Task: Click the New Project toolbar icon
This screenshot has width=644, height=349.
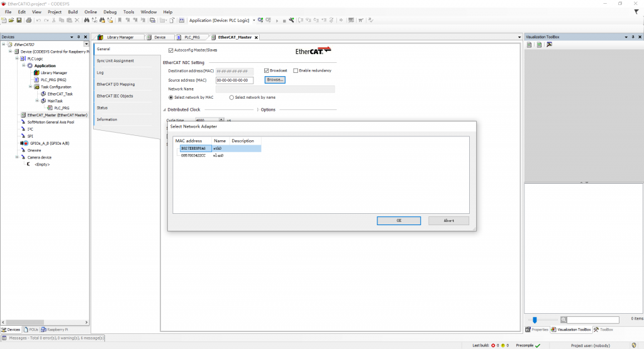Action: coord(4,20)
